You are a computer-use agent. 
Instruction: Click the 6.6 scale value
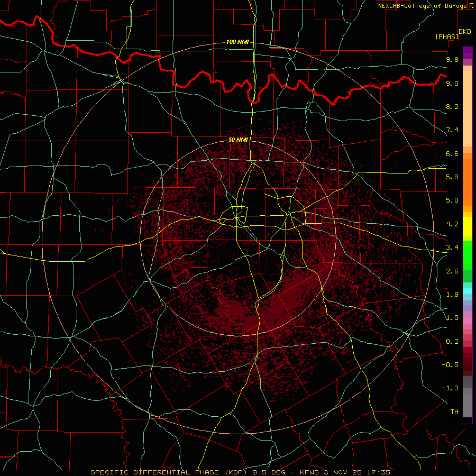point(452,153)
